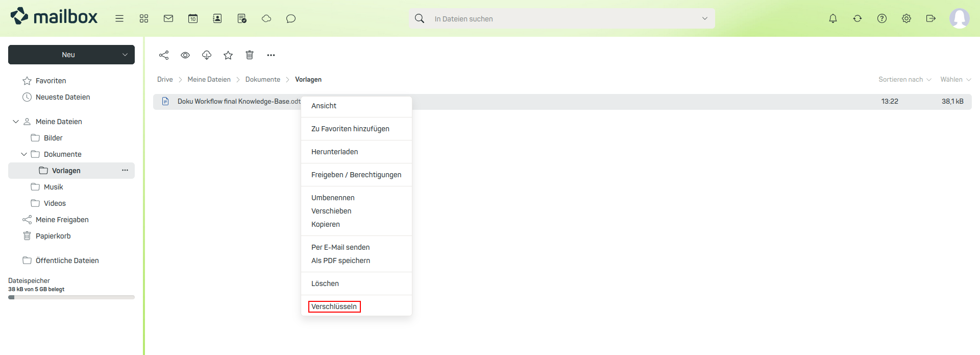
Task: Select Zu Favoriten hinzufügen menu entry
Action: [x=356, y=129]
